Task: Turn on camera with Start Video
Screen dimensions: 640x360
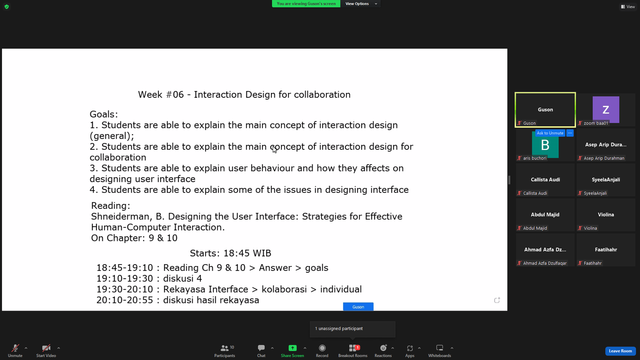Action: click(x=46, y=351)
